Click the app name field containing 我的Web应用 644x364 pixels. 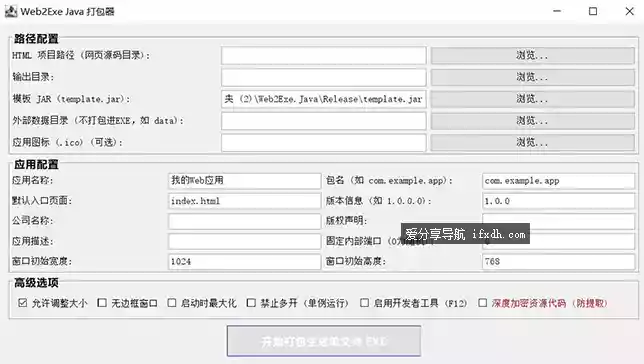(x=244, y=181)
